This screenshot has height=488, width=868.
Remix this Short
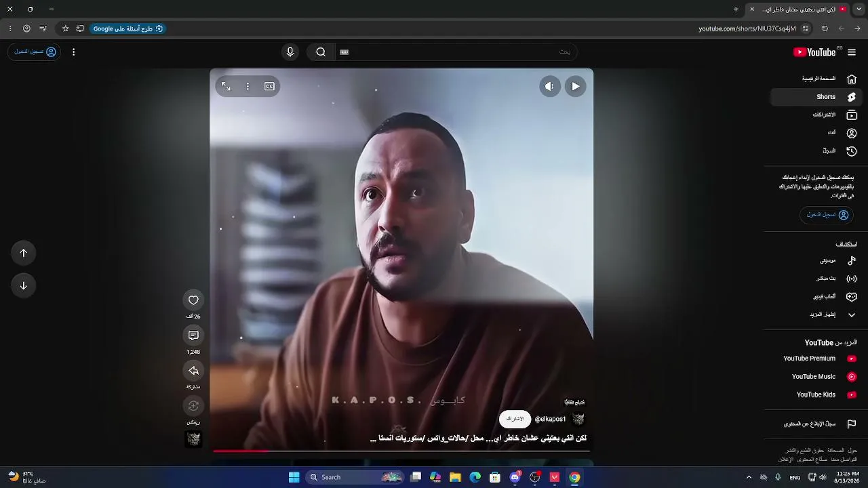193,406
